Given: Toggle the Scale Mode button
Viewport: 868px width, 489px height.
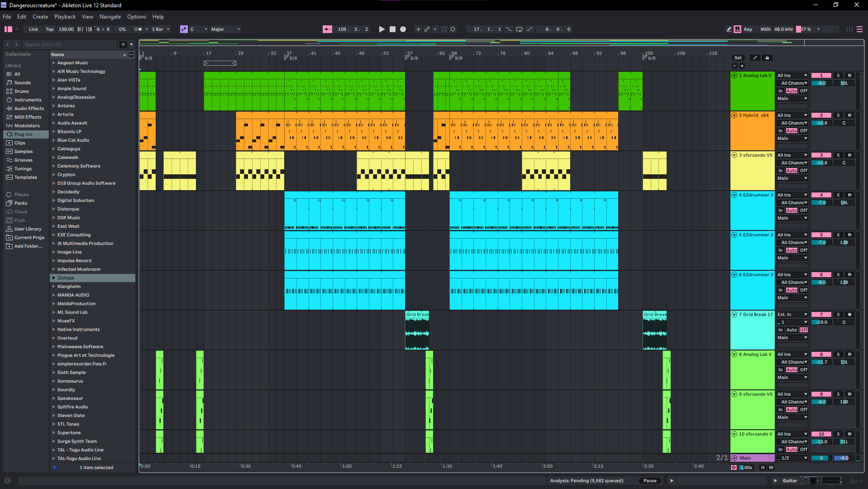Looking at the screenshot, I should 184,29.
